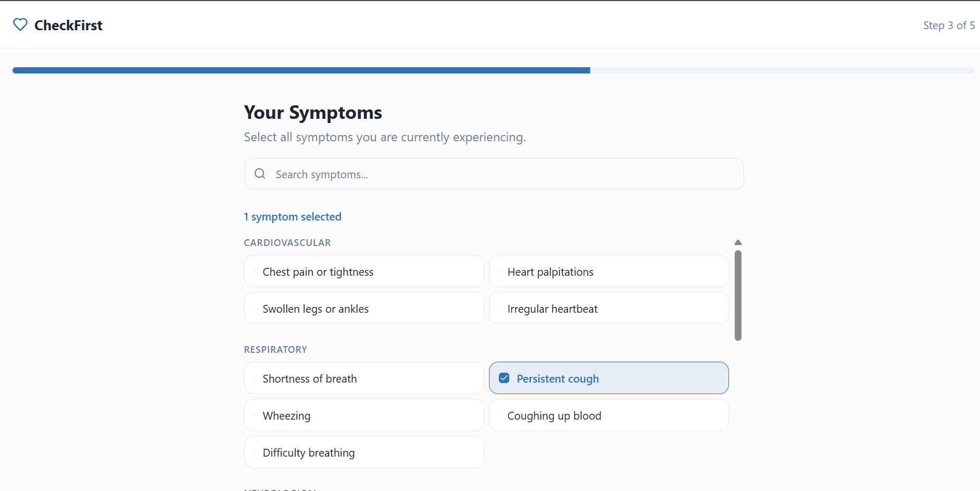Click the symptom list scrollbar thumb

(738, 295)
